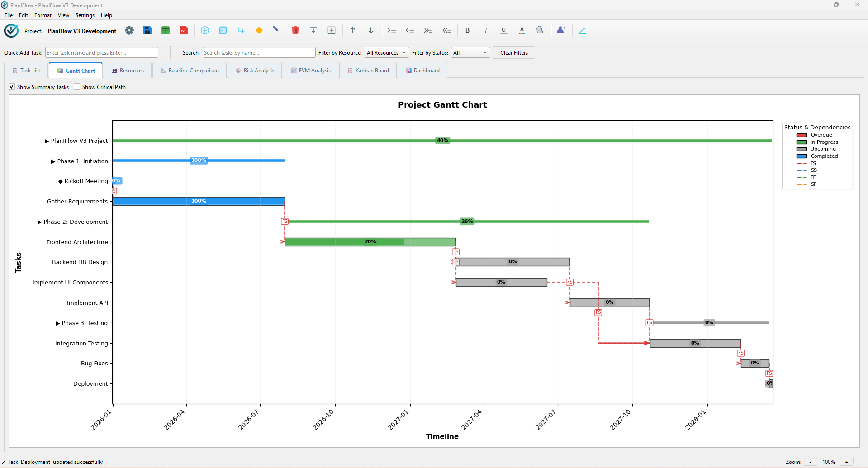This screenshot has width=868, height=468.
Task: Click the red PDF export icon
Action: coord(184,30)
